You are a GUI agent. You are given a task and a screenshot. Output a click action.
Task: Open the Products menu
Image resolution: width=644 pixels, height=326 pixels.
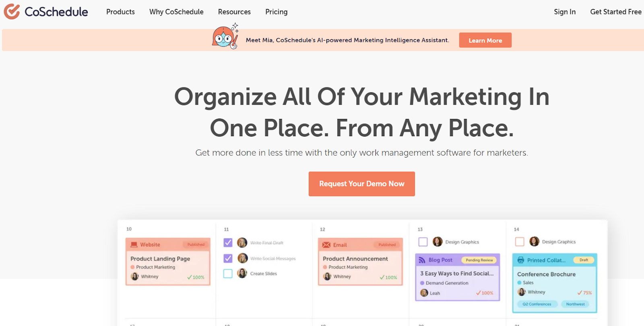pyautogui.click(x=120, y=12)
